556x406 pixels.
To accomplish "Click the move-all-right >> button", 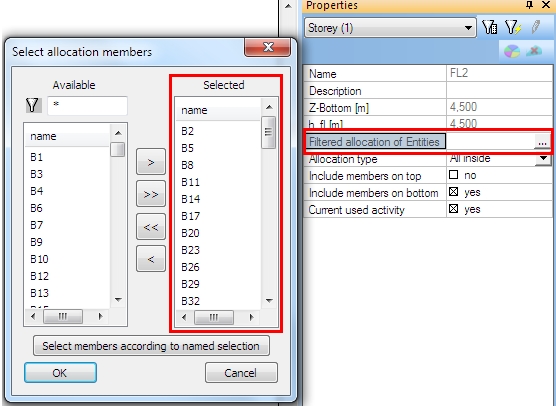I will 151,194.
